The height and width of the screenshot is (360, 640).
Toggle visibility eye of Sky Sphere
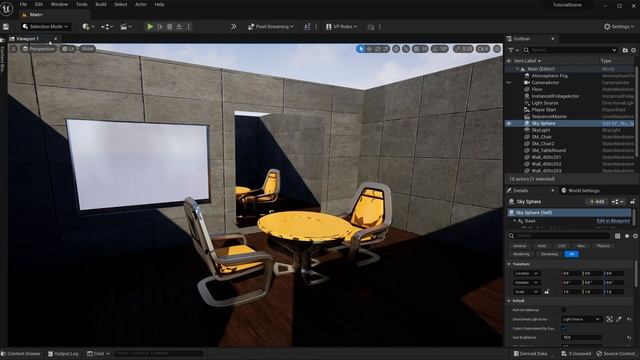click(x=509, y=123)
